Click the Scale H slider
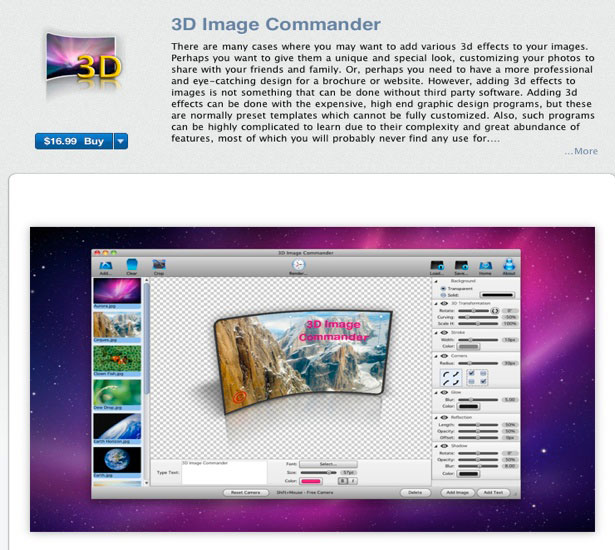The image size is (615, 550). pos(478,324)
